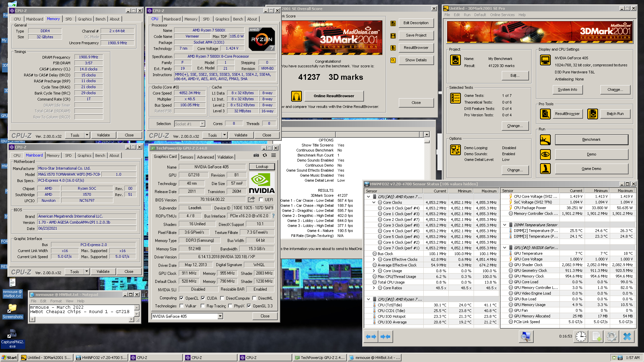This screenshot has width=644, height=362.
Task: Select the TechPowerUp GPU-Z taskbar item
Action: [x=319, y=358]
